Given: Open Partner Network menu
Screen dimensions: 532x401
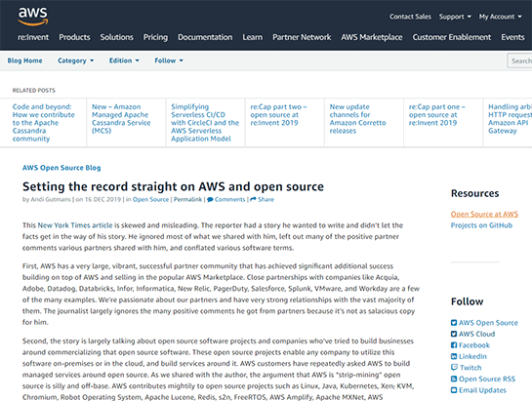Looking at the screenshot, I should tap(302, 37).
